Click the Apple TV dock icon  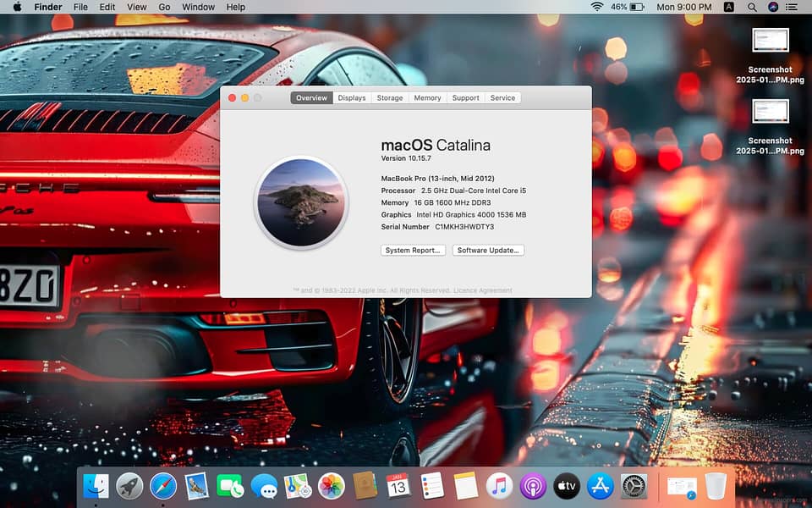[567, 486]
